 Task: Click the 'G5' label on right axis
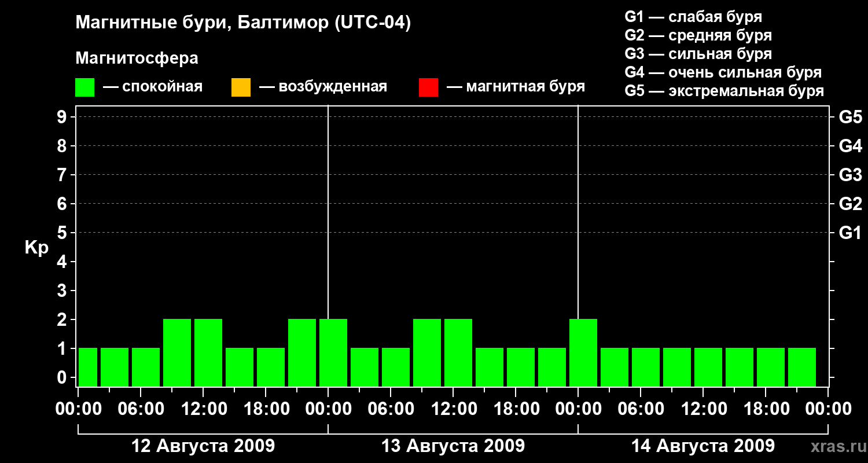[x=850, y=117]
